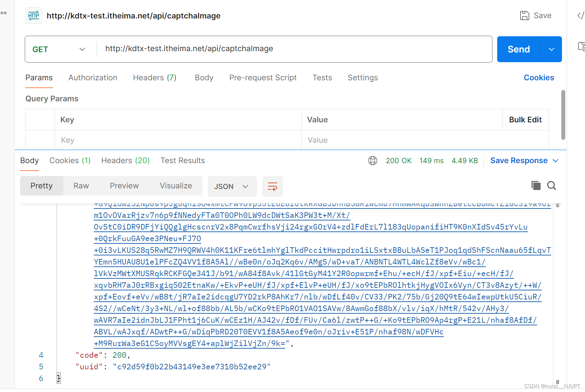Open the code snippet panel icon

(x=580, y=16)
